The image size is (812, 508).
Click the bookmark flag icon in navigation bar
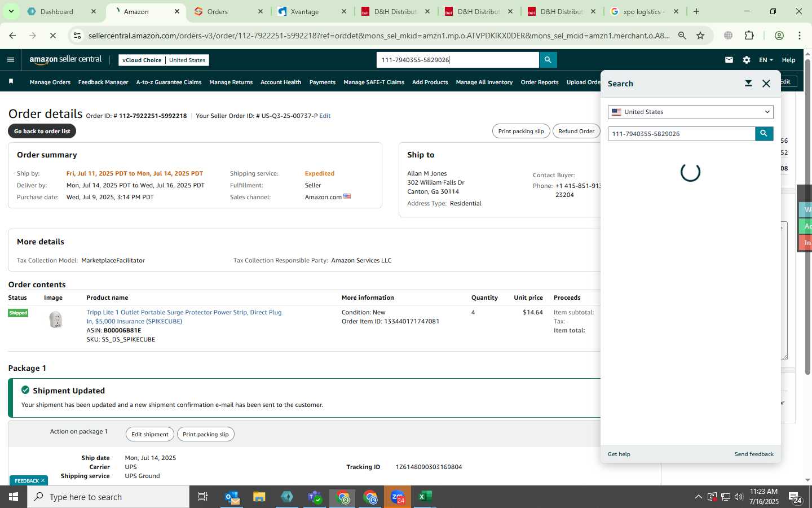click(11, 82)
